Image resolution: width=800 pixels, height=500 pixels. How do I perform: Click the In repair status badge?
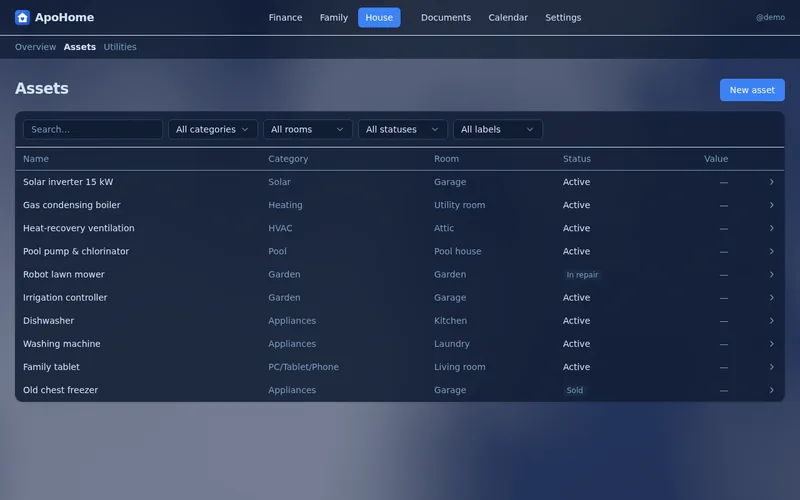(582, 275)
